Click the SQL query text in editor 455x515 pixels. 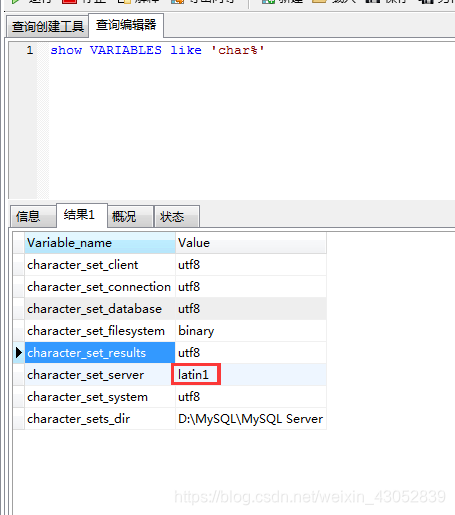pyautogui.click(x=157, y=50)
